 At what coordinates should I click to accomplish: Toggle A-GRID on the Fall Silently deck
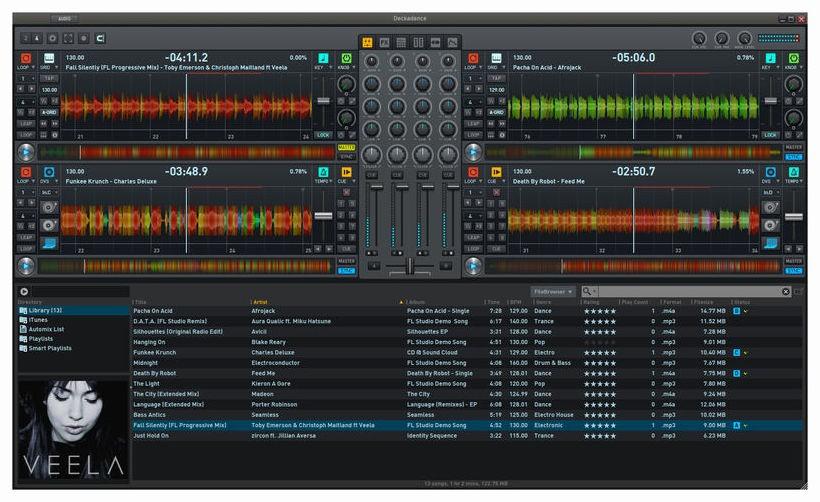[49, 112]
